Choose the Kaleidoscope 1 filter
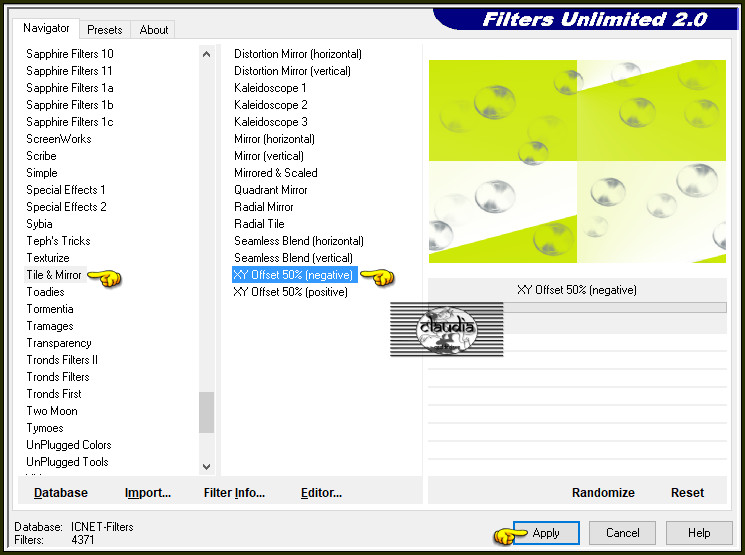This screenshot has height=555, width=745. point(270,88)
